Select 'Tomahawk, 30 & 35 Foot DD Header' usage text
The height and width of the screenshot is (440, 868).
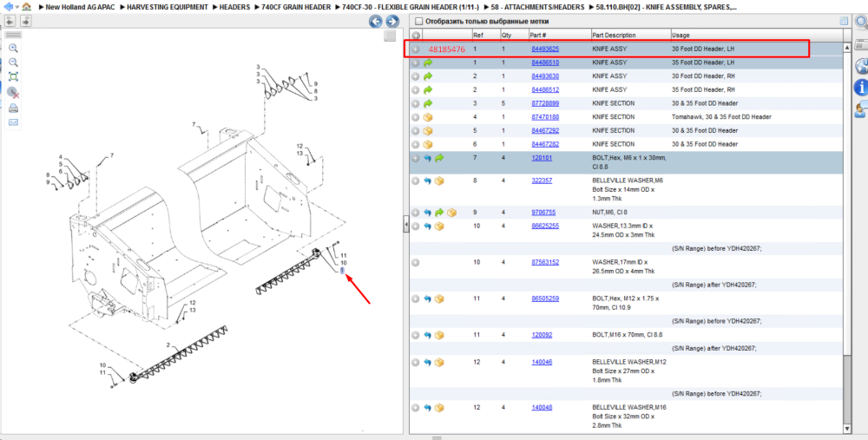pyautogui.click(x=721, y=117)
